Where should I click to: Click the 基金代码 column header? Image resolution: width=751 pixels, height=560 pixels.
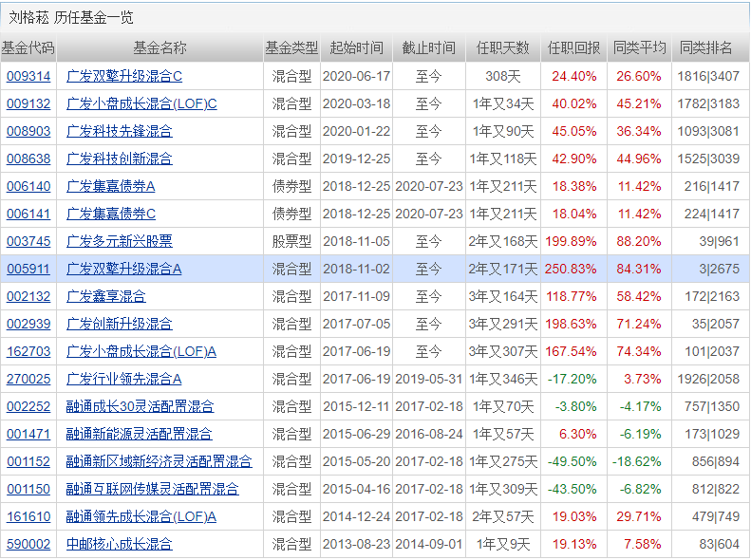click(x=28, y=47)
